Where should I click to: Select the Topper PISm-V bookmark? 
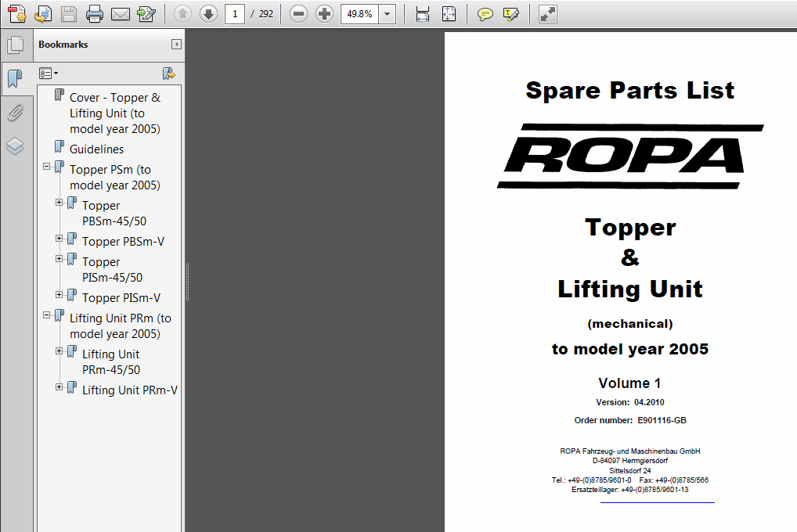(x=121, y=298)
